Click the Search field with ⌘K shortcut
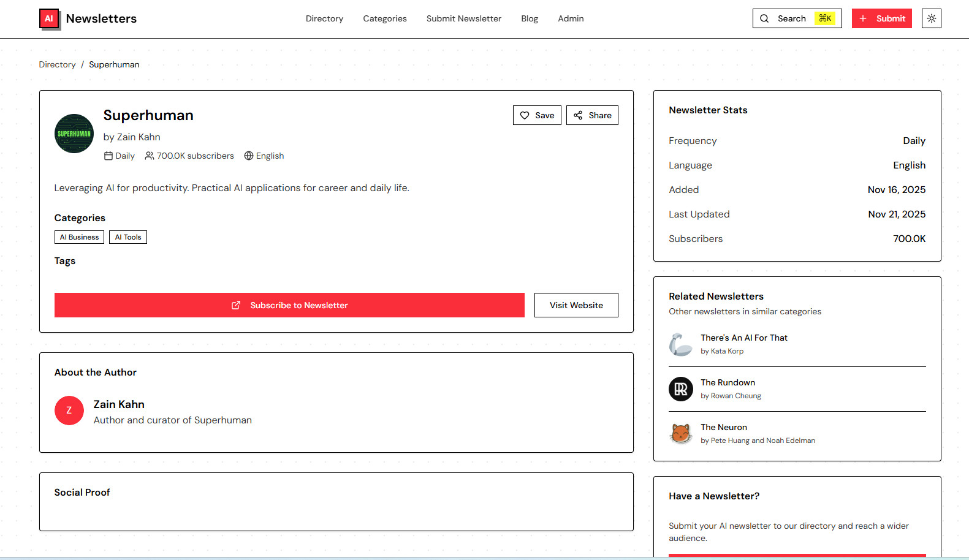The height and width of the screenshot is (560, 969). 797,18
